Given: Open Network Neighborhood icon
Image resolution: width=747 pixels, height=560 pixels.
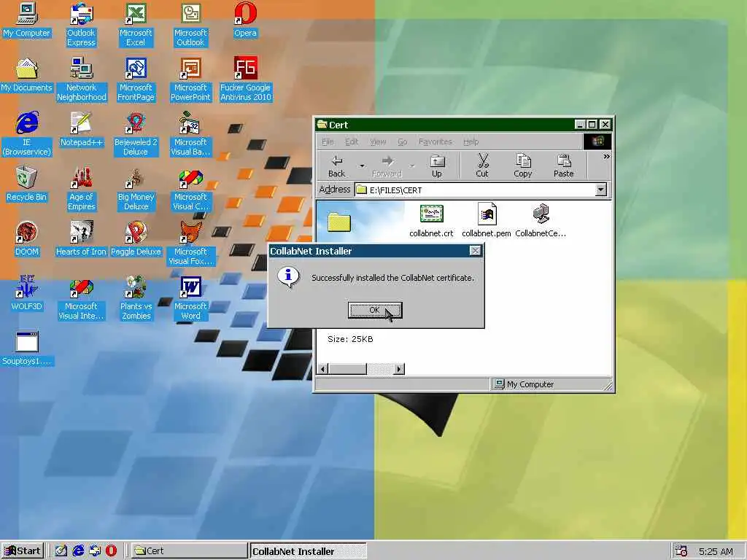Looking at the screenshot, I should (x=82, y=79).
